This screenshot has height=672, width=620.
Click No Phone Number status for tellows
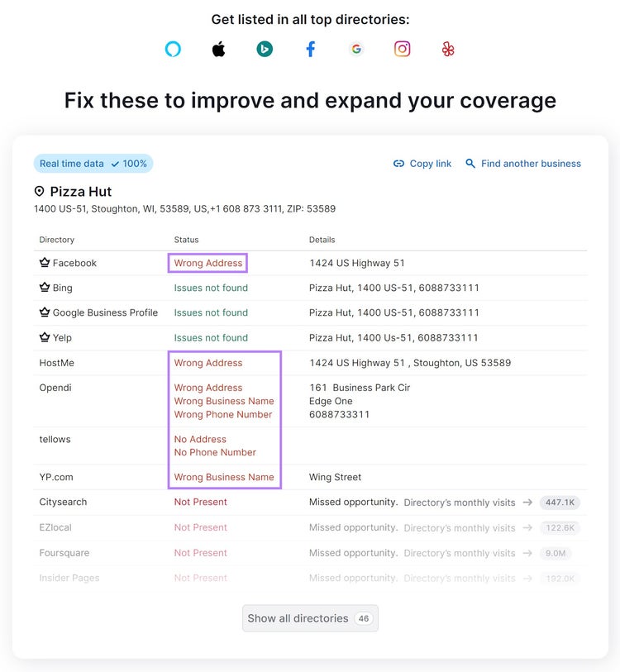[215, 452]
